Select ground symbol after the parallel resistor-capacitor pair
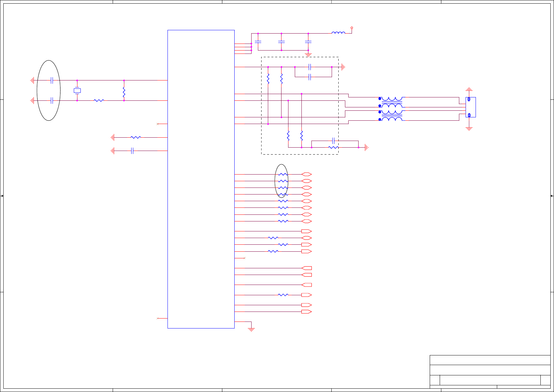Viewport: 554px width, 392px height. coord(367,147)
